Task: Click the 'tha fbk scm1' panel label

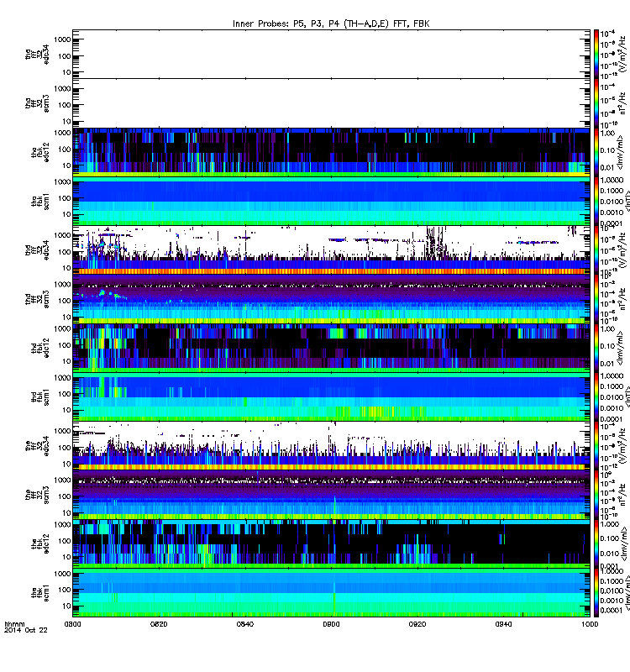Action: [x=40, y=201]
